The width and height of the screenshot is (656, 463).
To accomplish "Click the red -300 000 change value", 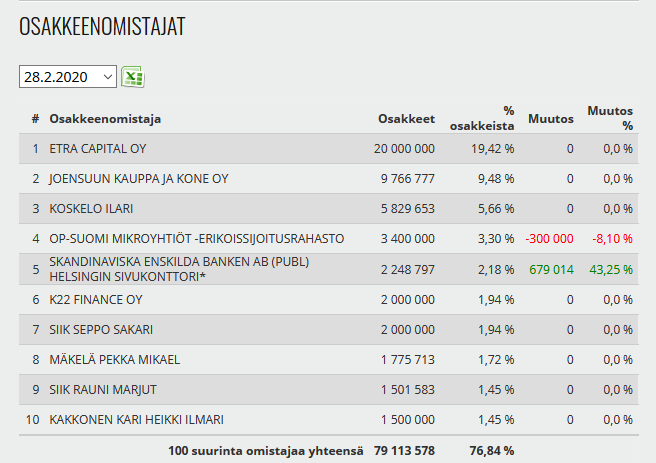I will [549, 239].
